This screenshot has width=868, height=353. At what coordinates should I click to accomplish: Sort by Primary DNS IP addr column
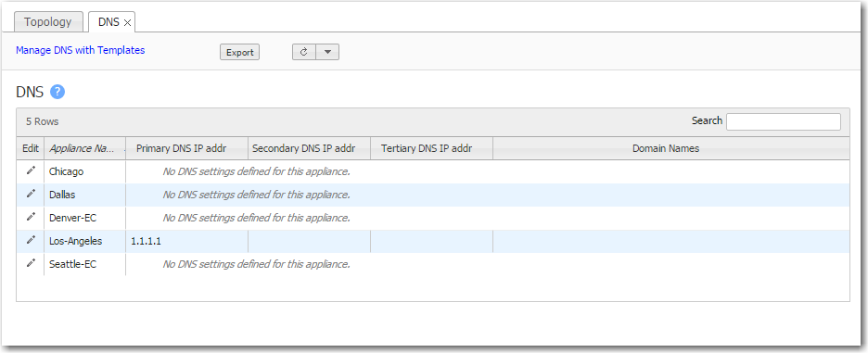pos(186,148)
